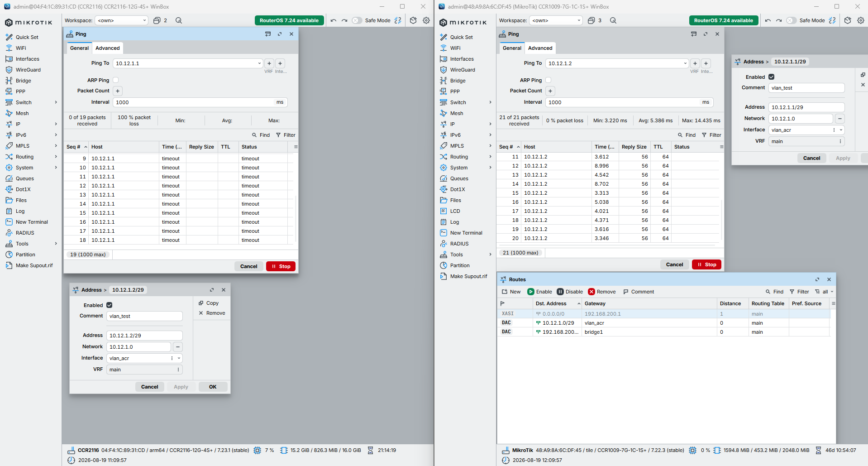Click Make Supout.rif in left CCR2116 sidebar
Screen dimensions: 868x466
34,265
